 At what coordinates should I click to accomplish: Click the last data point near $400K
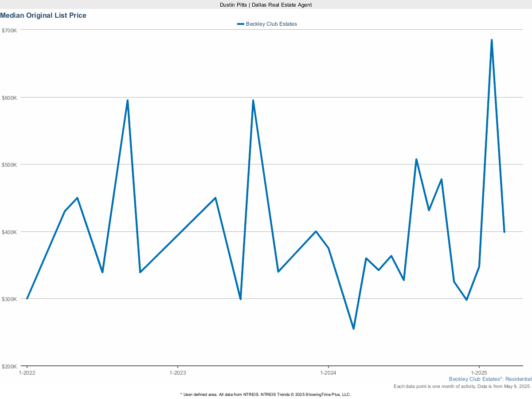(x=504, y=232)
